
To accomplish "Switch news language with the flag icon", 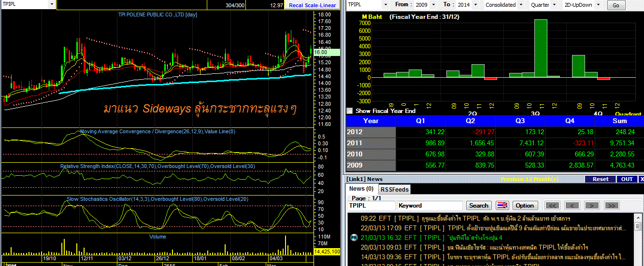I will coord(502,206).
